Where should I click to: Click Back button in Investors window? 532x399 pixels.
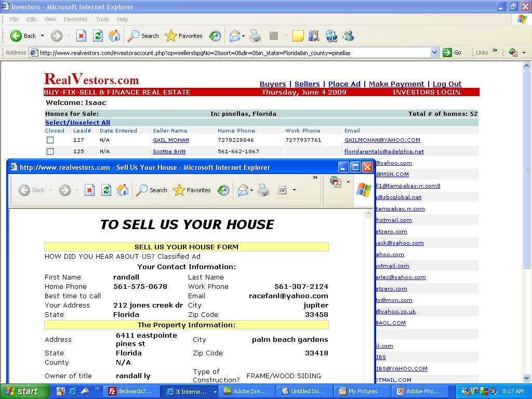pyautogui.click(x=22, y=36)
